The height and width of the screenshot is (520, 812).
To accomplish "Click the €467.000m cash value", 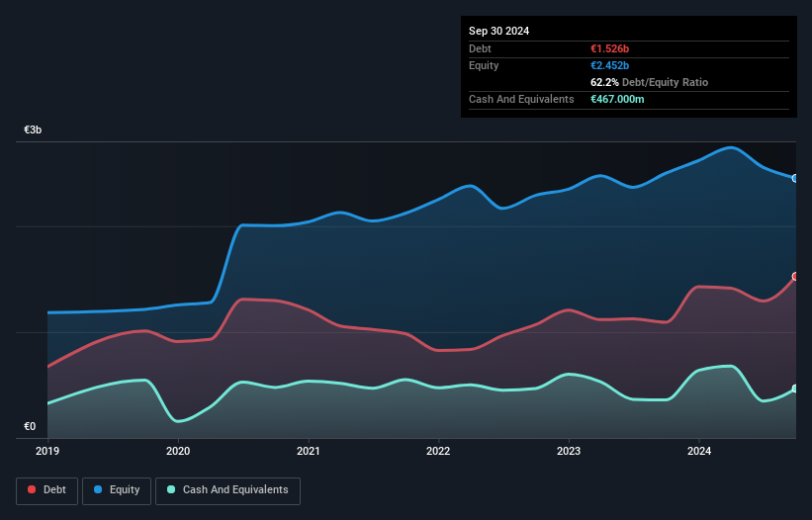I will [x=617, y=99].
